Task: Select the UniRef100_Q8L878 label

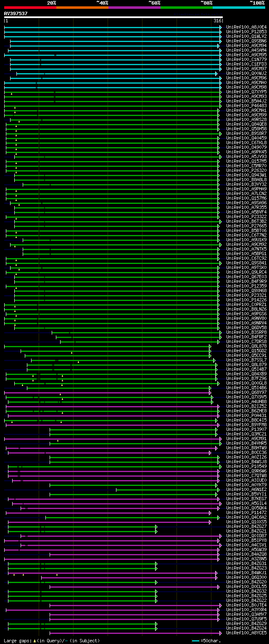Action: 246,346
